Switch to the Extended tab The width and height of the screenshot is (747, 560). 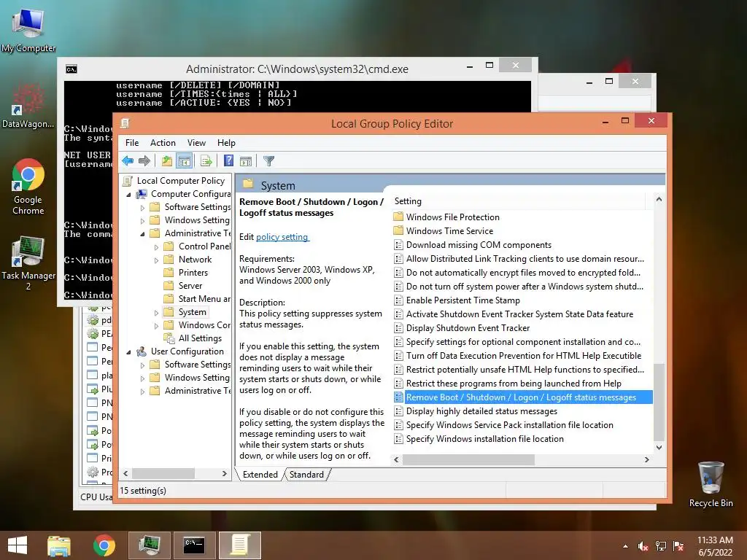coord(260,474)
